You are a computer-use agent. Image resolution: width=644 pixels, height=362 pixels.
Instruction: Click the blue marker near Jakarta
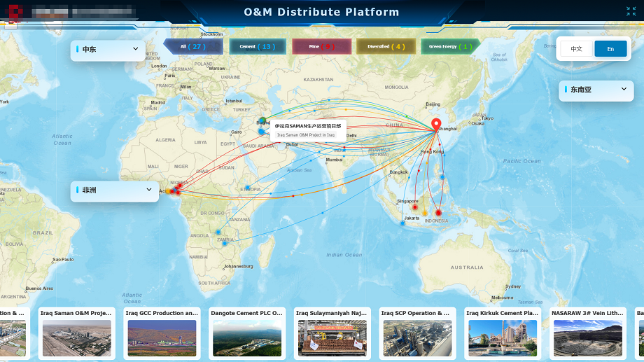(403, 223)
